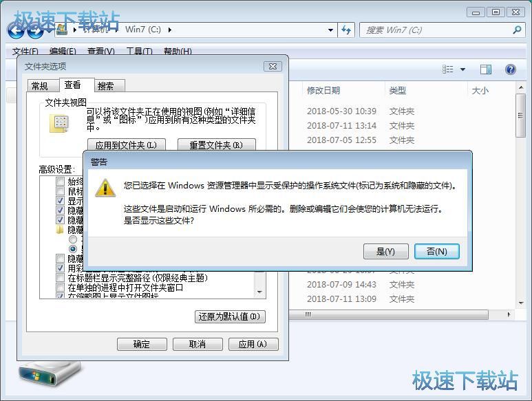Uncheck the 用彩 checkbox in advanced settings
532x401 pixels.
[61, 268]
